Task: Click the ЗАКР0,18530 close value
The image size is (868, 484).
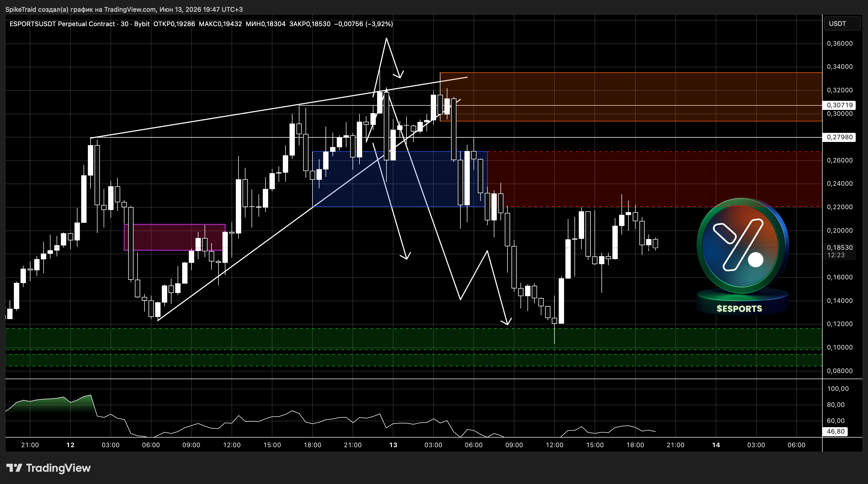Action: pyautogui.click(x=310, y=24)
